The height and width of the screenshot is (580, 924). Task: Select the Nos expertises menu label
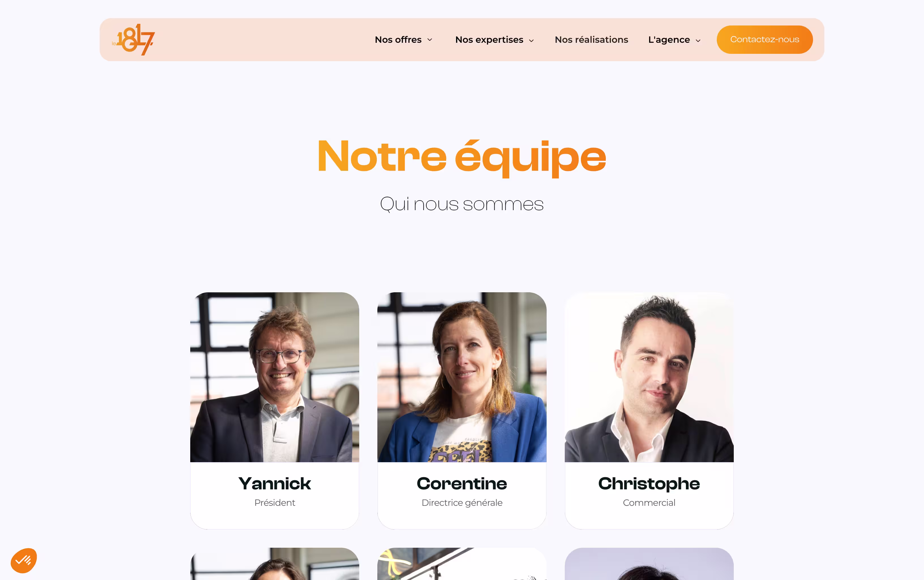click(x=489, y=40)
